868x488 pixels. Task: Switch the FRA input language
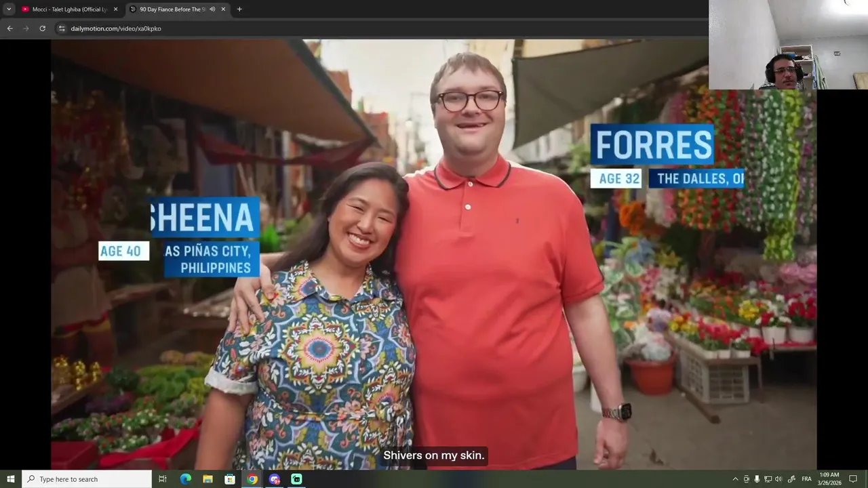[x=807, y=479]
